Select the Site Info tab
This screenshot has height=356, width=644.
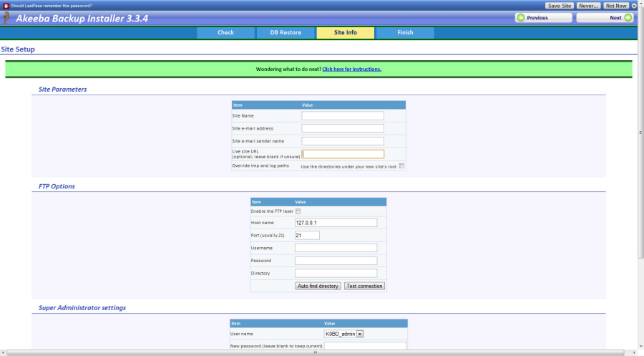click(x=346, y=32)
